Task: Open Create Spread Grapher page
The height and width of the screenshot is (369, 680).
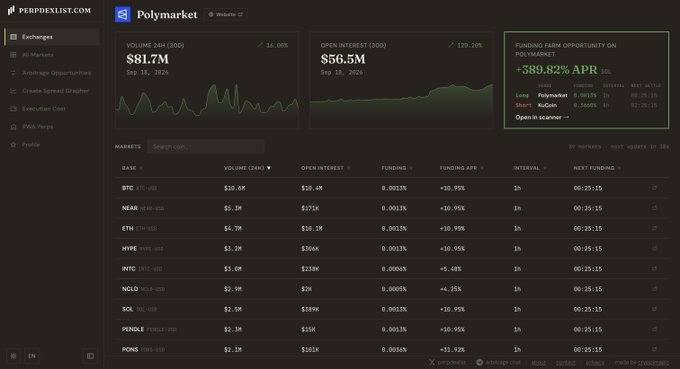Action: 52,91
